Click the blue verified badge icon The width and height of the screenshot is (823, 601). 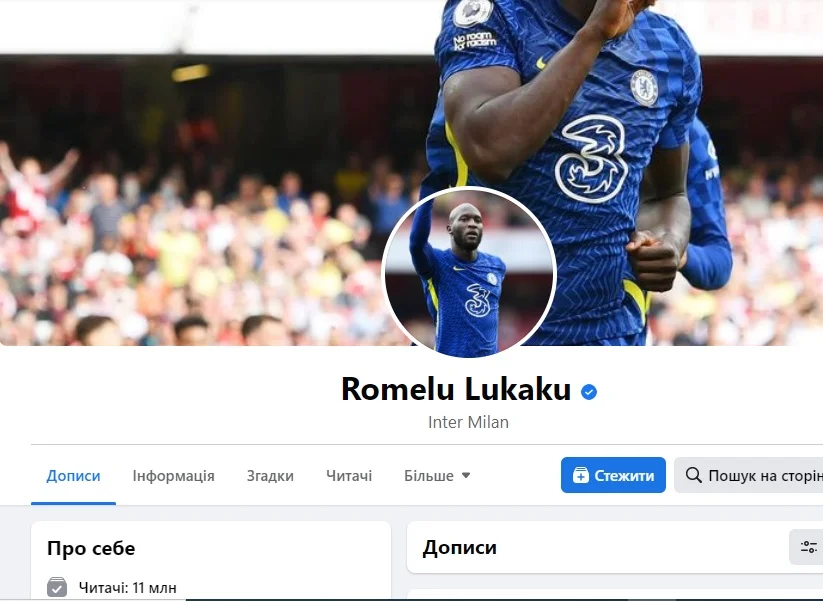click(589, 392)
